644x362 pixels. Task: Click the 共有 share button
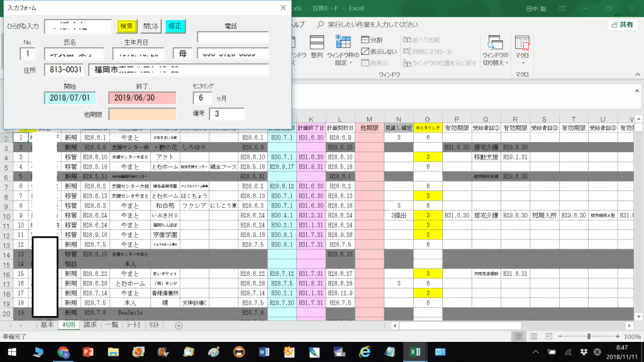[622, 25]
